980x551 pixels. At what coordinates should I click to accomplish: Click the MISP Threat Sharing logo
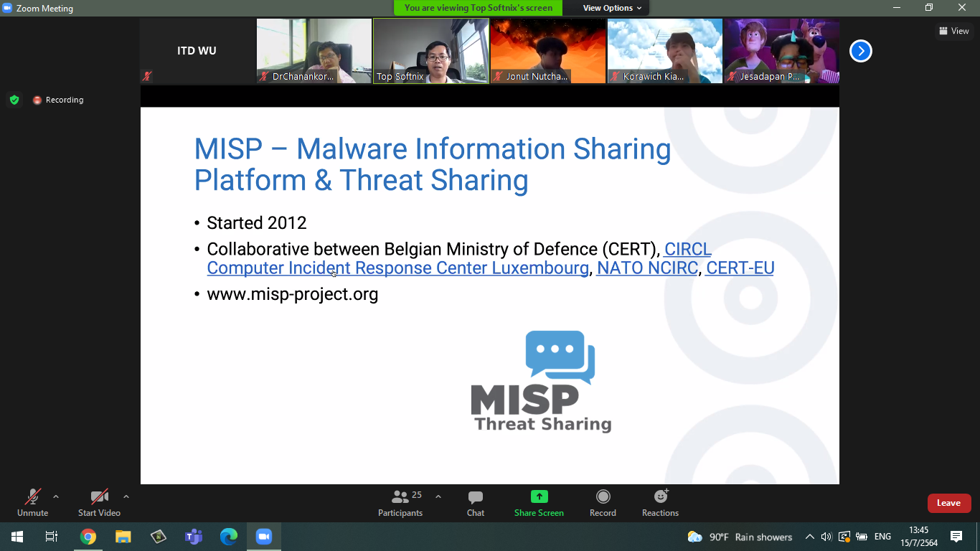pos(541,382)
